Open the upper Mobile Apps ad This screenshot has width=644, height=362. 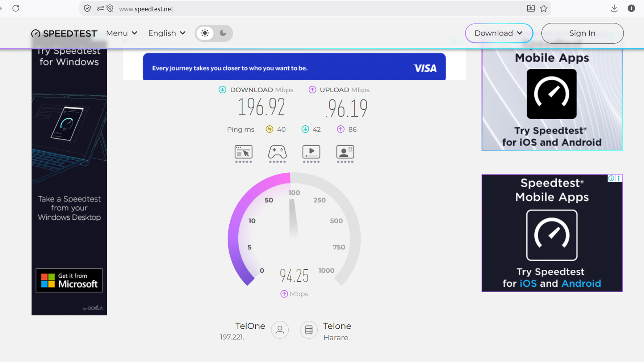click(x=552, y=100)
